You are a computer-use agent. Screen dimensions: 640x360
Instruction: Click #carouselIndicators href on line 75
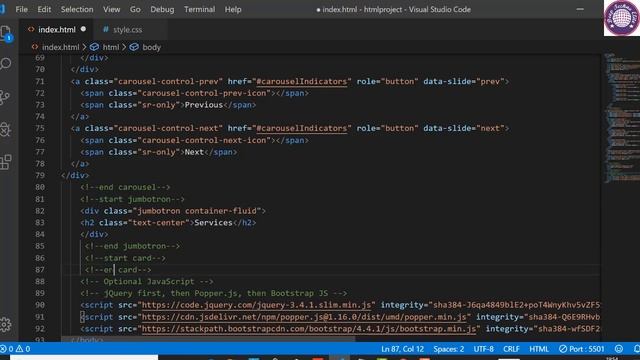302,129
